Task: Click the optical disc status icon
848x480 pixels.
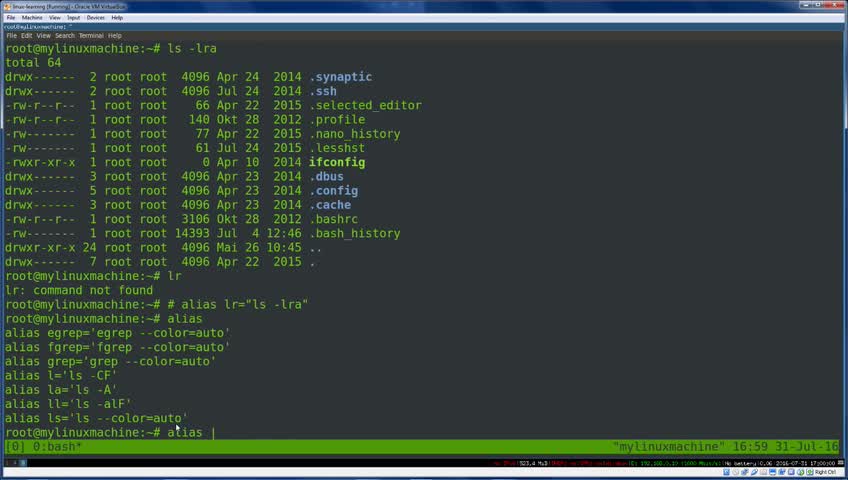Action: [736, 472]
